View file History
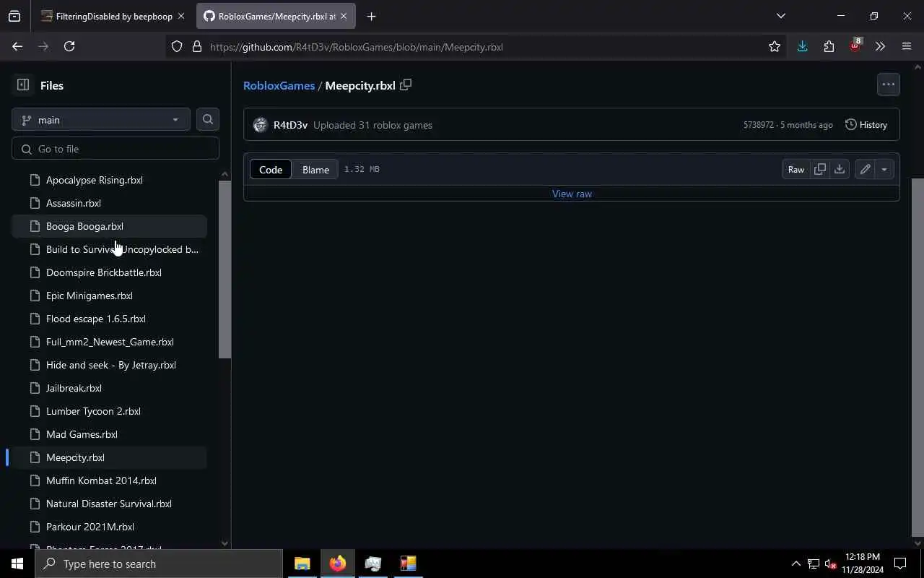924x578 pixels. (x=866, y=125)
